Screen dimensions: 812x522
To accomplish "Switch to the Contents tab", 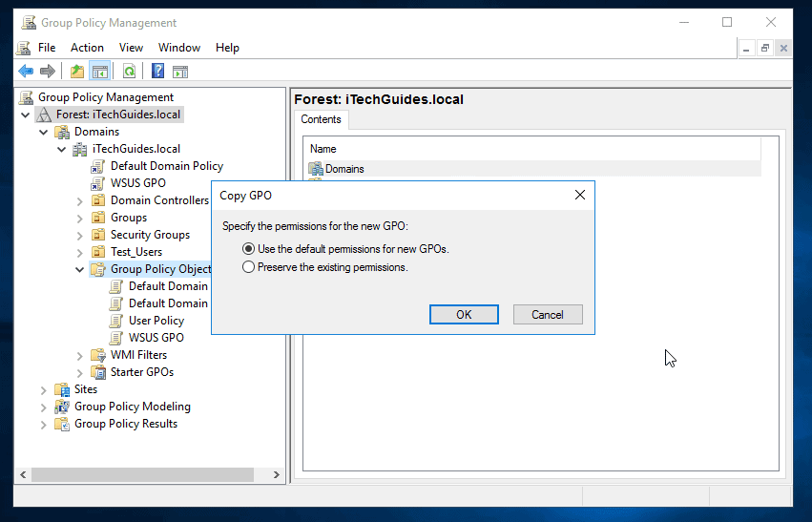I will click(321, 119).
